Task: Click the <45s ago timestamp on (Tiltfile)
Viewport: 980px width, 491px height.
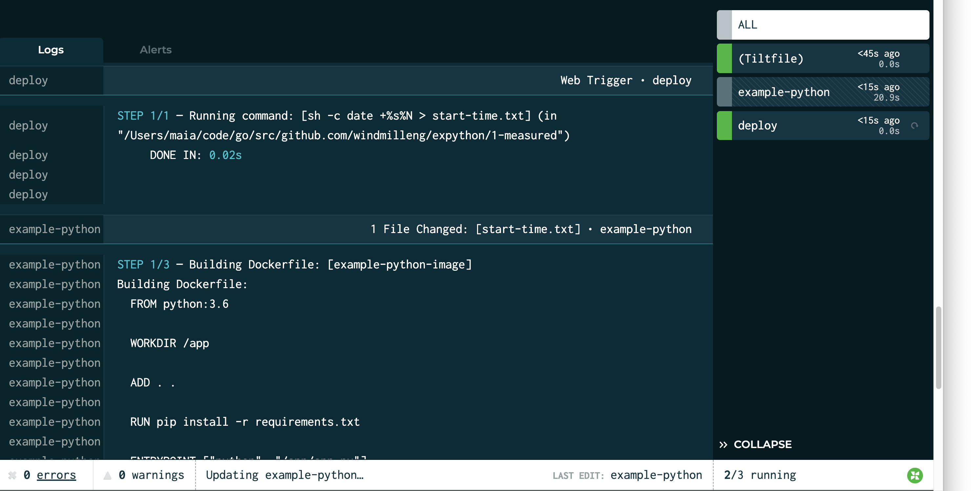Action: click(878, 53)
